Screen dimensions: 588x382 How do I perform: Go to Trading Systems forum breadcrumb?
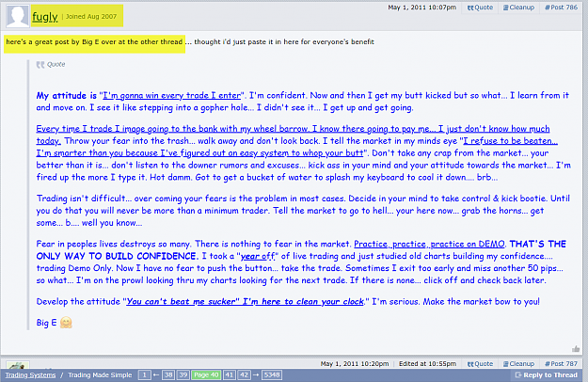tap(30, 374)
